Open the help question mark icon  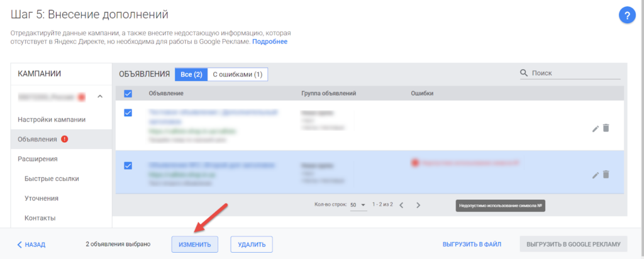click(x=628, y=16)
